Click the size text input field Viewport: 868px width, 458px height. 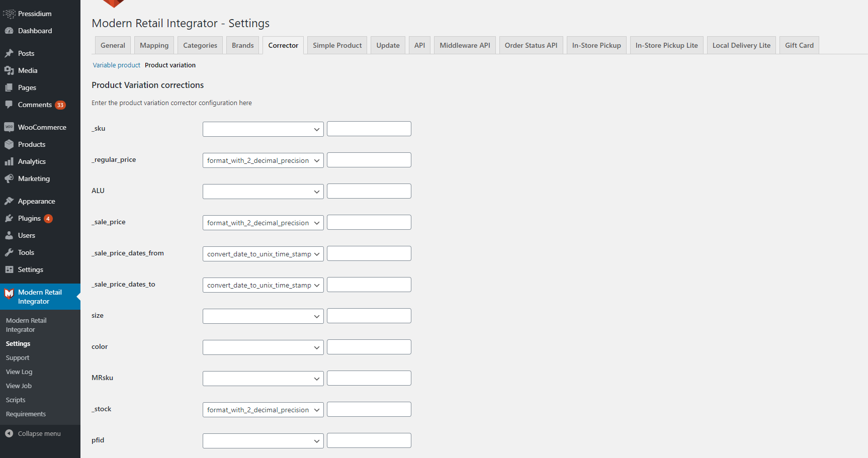[369, 316]
